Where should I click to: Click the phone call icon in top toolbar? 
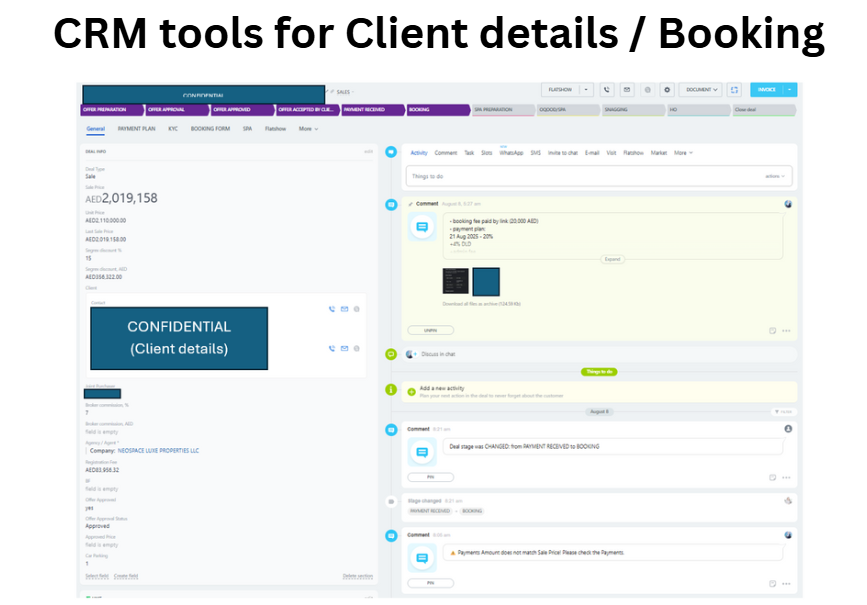click(x=607, y=89)
